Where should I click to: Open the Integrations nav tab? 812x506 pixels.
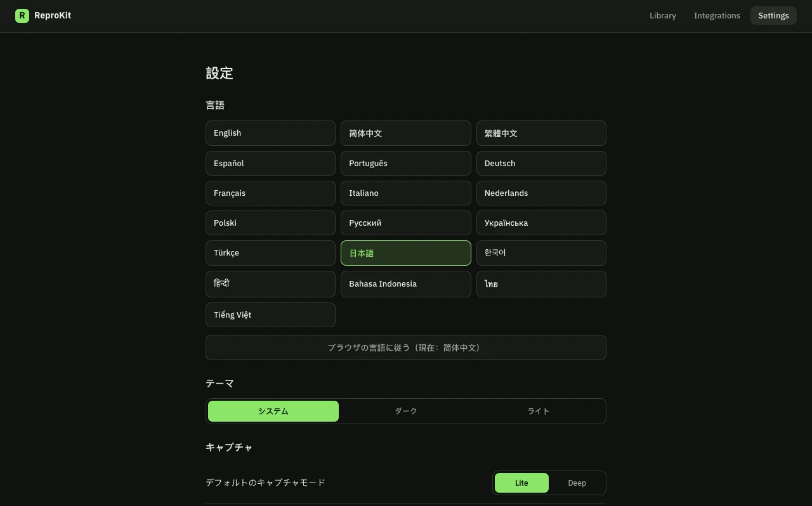click(717, 16)
